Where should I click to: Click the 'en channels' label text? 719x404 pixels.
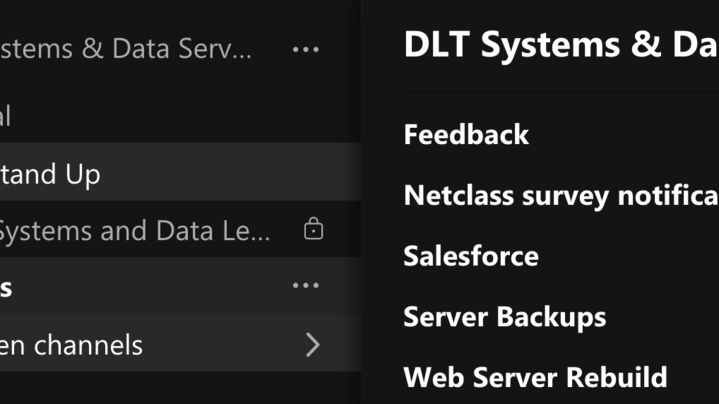click(72, 345)
